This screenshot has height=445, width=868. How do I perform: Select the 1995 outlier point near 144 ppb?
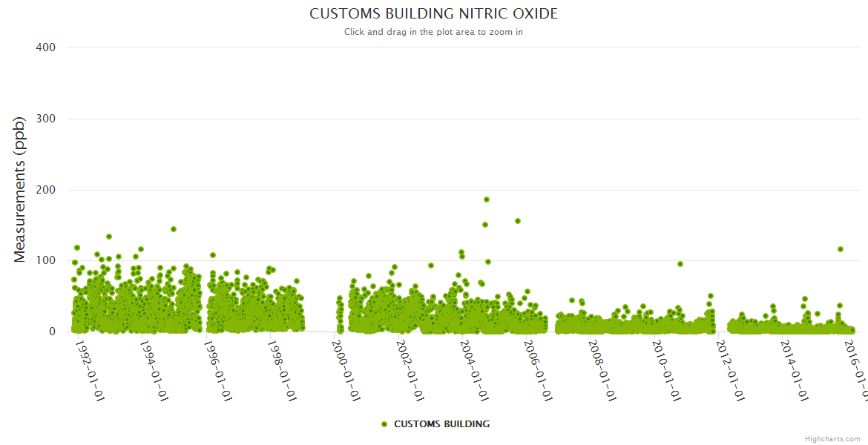174,229
